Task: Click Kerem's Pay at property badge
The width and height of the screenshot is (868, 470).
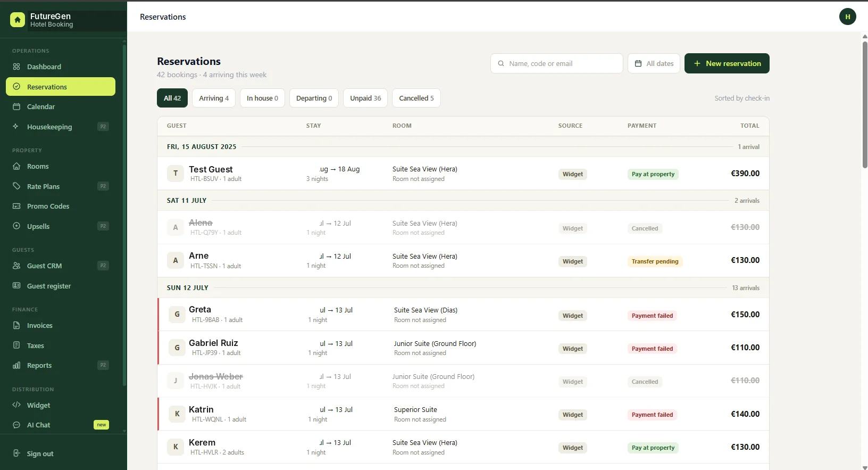Action: click(x=653, y=448)
